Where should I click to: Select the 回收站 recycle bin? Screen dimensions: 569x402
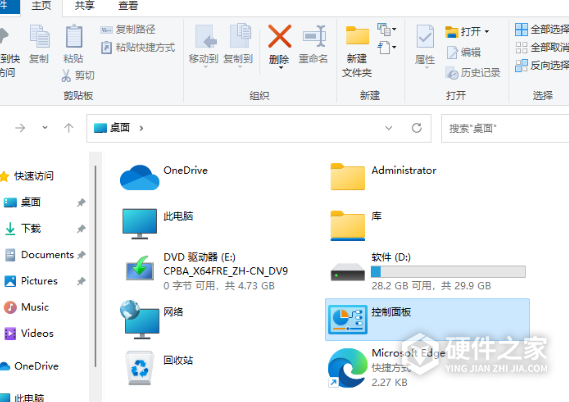(x=140, y=368)
